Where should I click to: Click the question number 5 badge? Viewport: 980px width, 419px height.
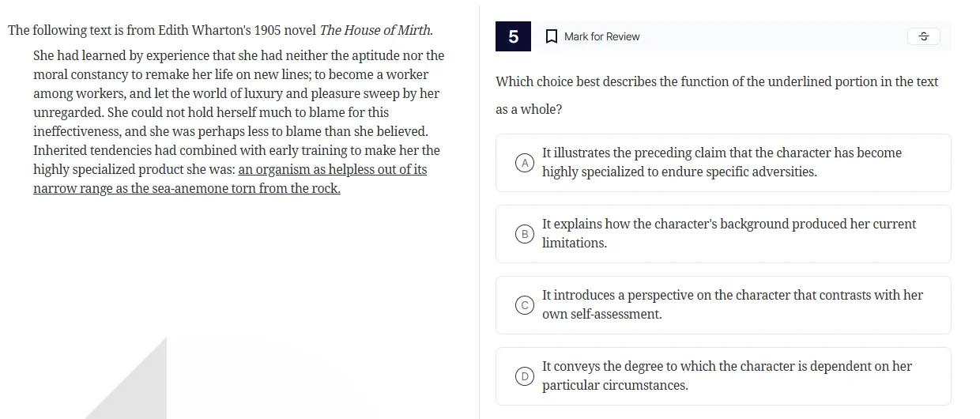tap(514, 36)
